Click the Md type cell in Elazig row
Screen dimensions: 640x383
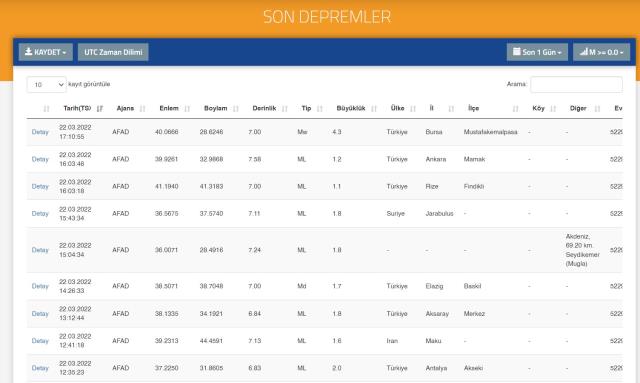click(302, 286)
